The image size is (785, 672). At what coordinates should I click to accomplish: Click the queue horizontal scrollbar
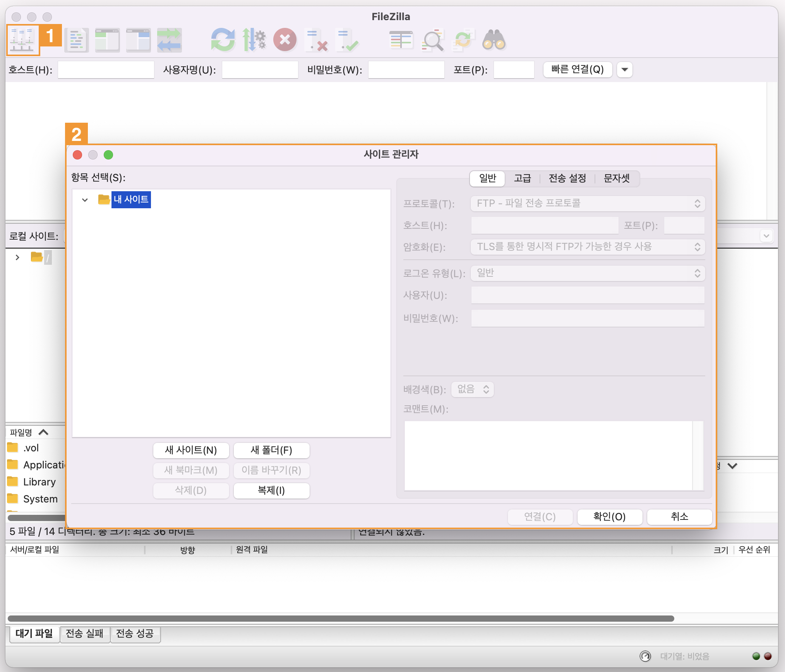point(341,618)
